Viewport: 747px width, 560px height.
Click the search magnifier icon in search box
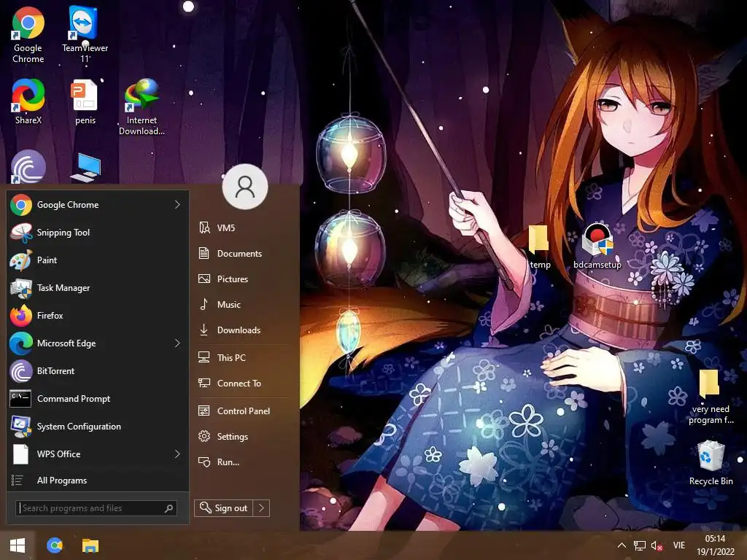[x=169, y=508]
